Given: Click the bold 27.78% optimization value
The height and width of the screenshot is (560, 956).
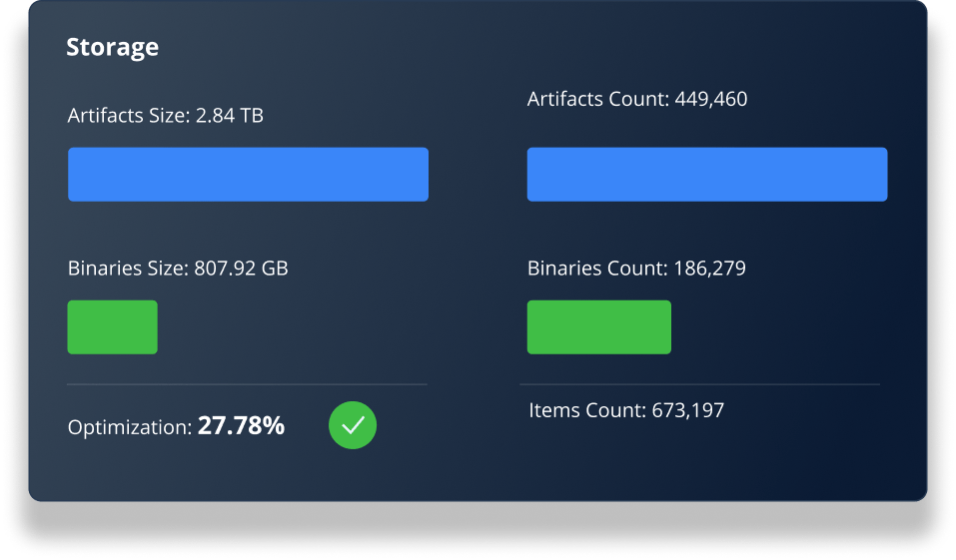Looking at the screenshot, I should coord(241,426).
